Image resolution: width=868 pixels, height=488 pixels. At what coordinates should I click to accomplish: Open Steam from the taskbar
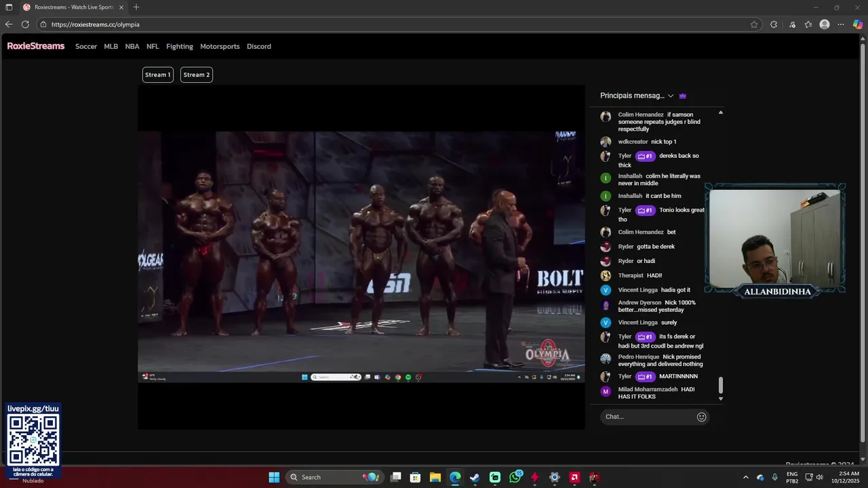(x=475, y=477)
